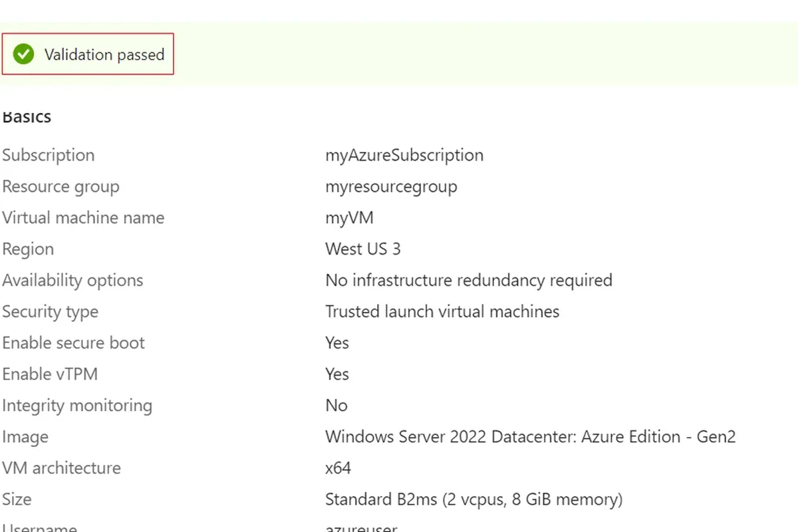Click the "Virtual machine name" label

pyautogui.click(x=83, y=217)
